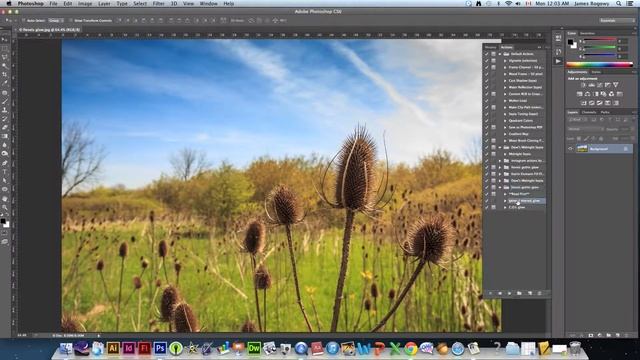Toggle dialog box for Default Actions set

[493, 54]
